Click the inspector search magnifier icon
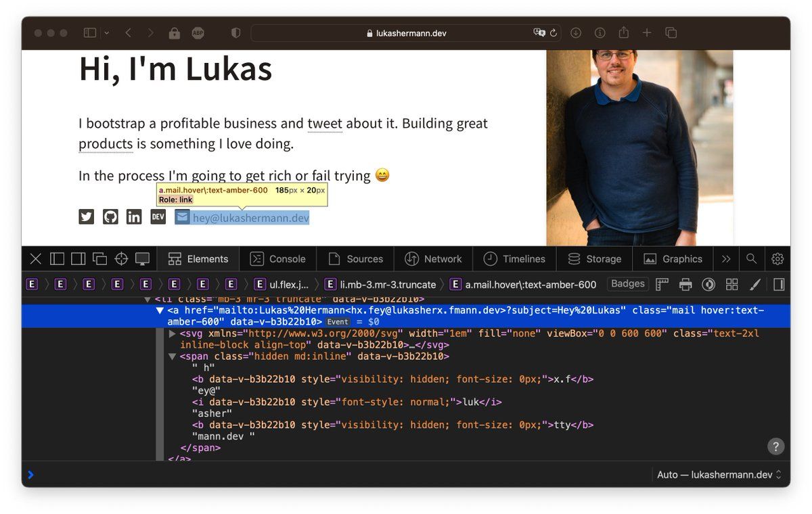 tap(751, 259)
